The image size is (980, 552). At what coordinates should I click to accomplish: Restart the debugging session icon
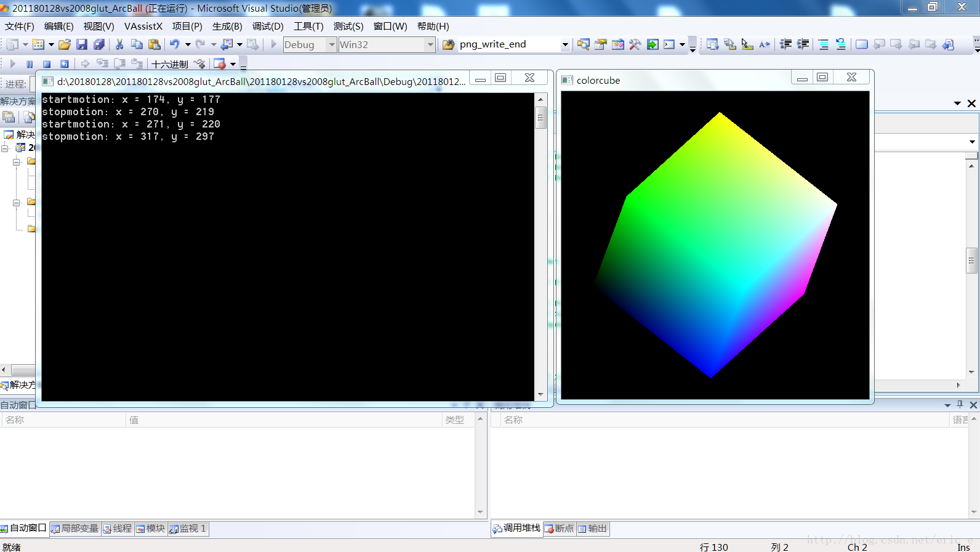(64, 63)
